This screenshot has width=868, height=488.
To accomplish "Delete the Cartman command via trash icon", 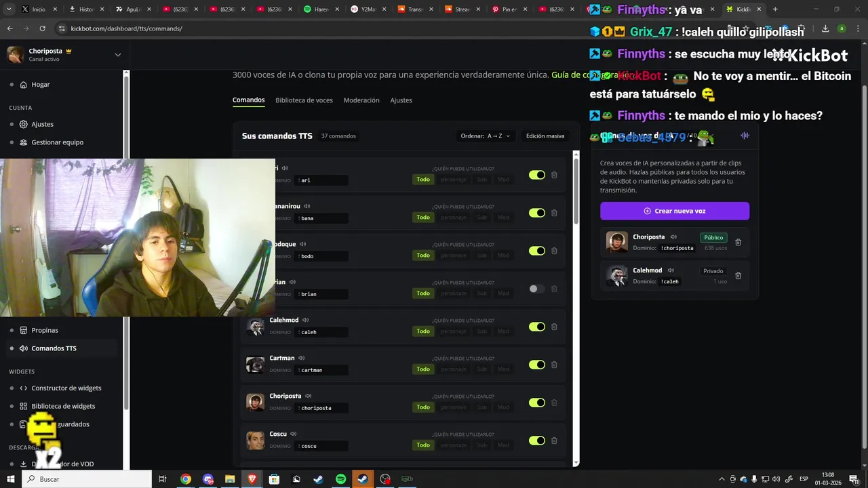I will (x=554, y=365).
